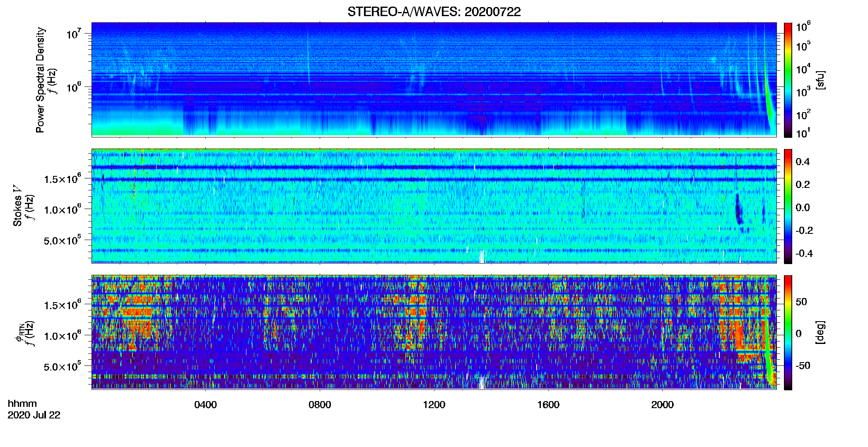Click the -50 label on deg color bar
The height and width of the screenshot is (447, 868).
(803, 365)
